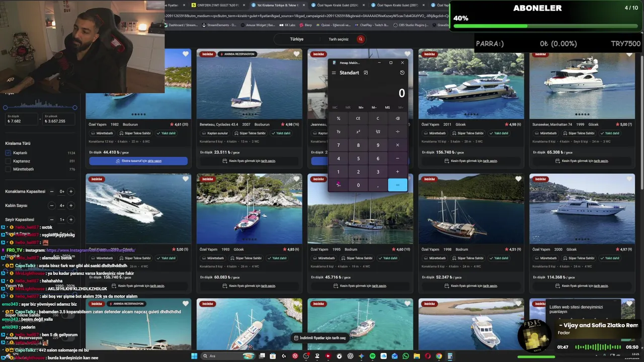Click the calculator percent key

tap(339, 119)
